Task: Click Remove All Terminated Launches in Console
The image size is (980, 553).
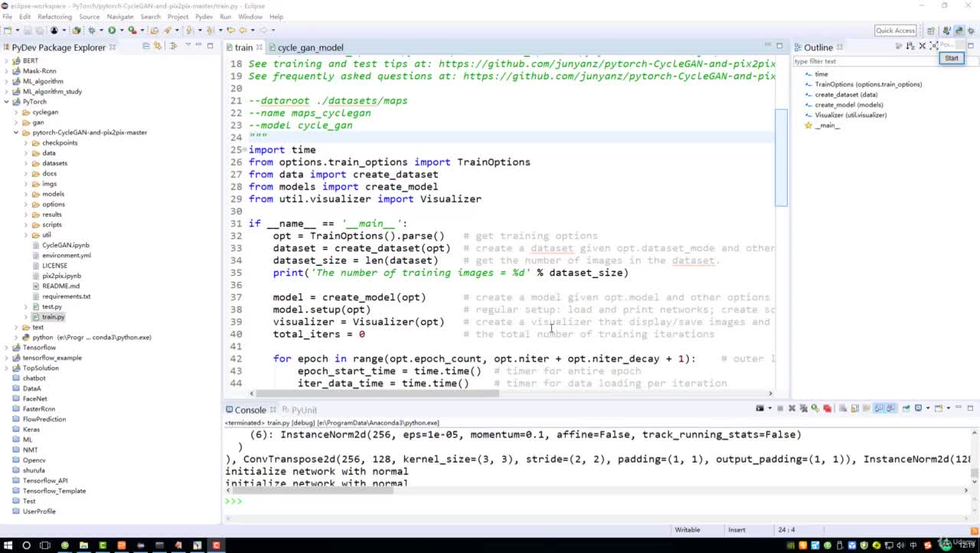Action: pyautogui.click(x=803, y=408)
